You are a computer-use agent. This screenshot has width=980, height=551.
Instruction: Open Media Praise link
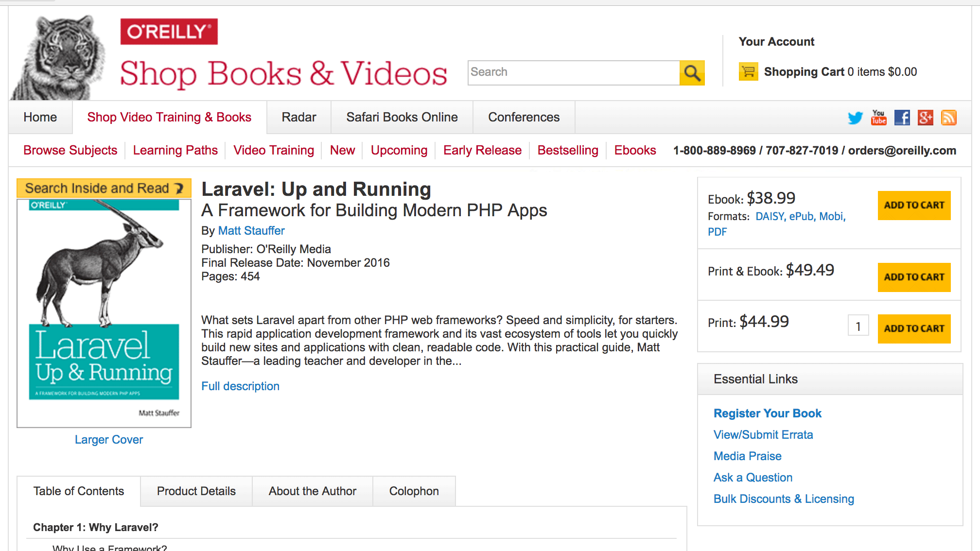748,456
